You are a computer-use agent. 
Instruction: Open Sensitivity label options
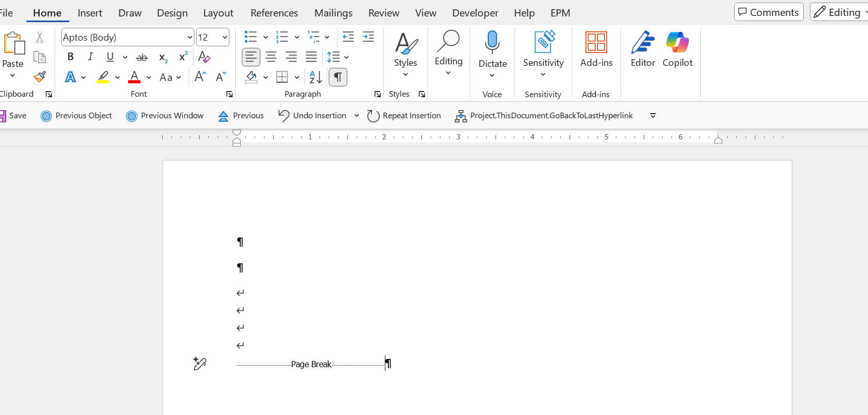tap(543, 54)
